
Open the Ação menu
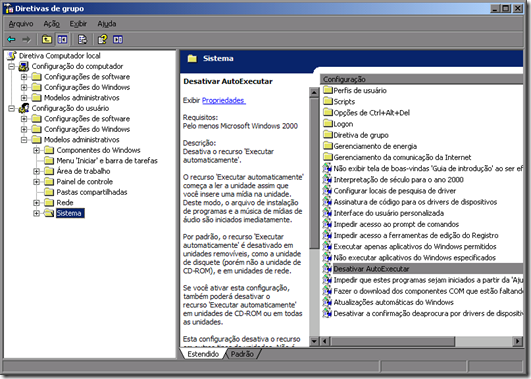51,24
